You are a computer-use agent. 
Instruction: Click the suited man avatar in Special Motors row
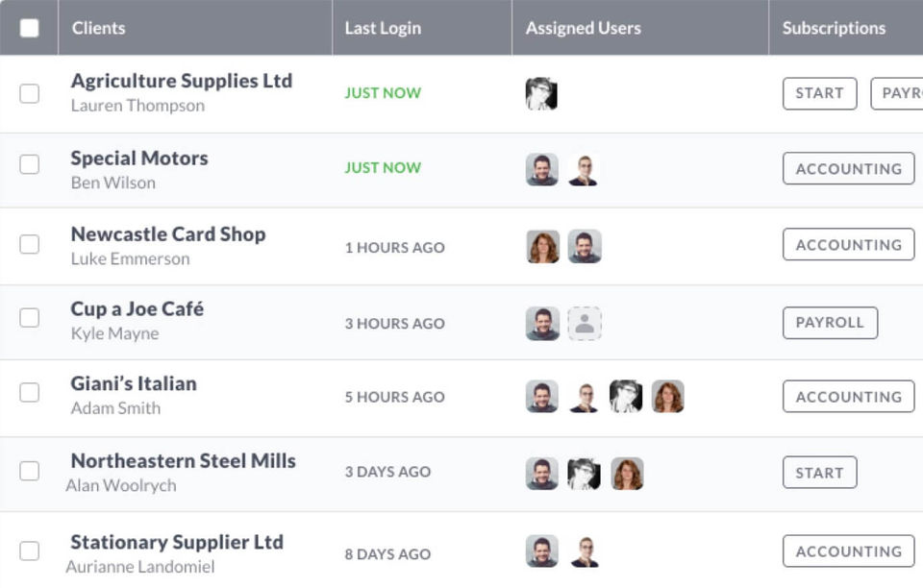click(x=584, y=170)
